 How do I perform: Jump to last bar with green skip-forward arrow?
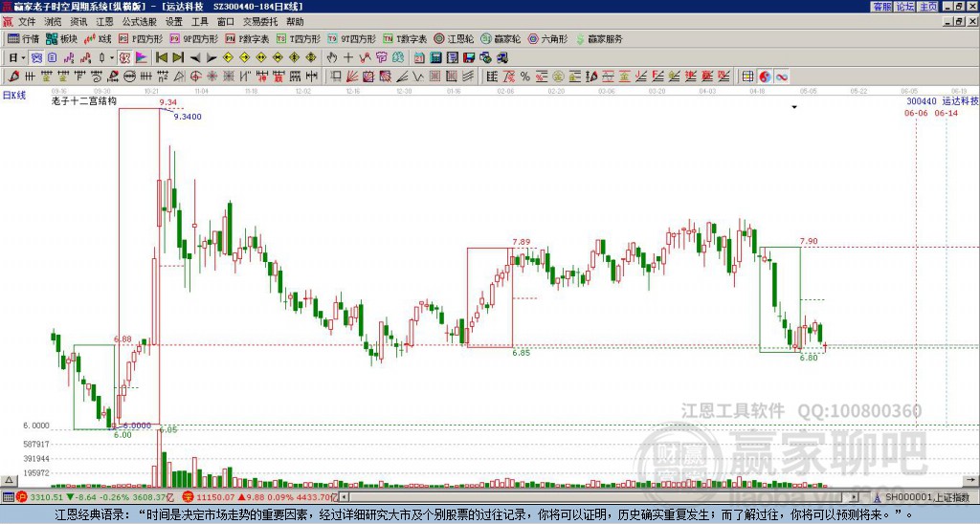point(178,58)
